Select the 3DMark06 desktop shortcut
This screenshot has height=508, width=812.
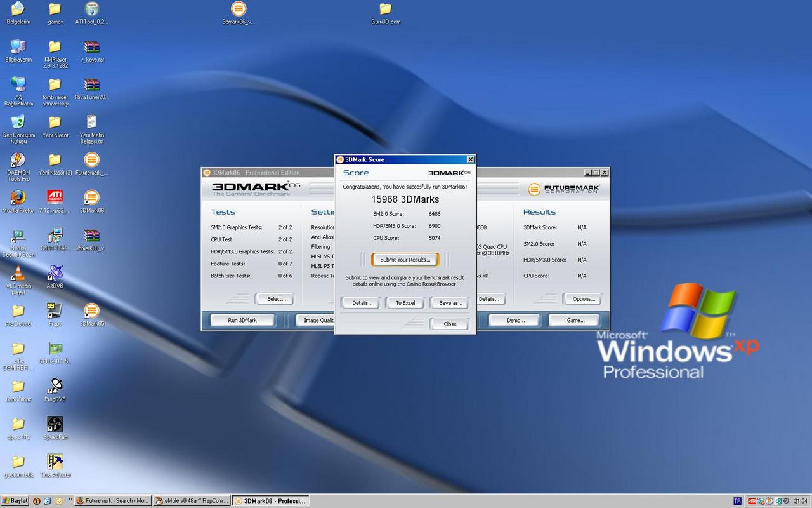(x=91, y=201)
